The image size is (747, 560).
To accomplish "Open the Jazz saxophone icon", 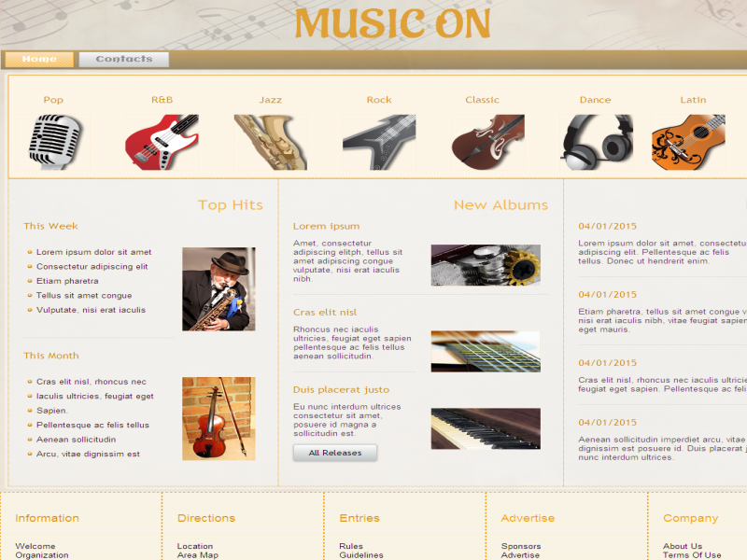I will pos(270,142).
